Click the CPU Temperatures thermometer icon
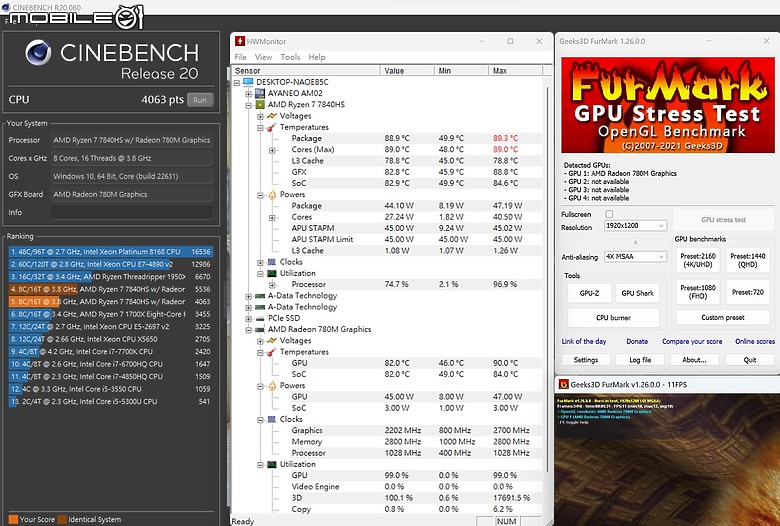Image resolution: width=780 pixels, height=526 pixels. (272, 127)
